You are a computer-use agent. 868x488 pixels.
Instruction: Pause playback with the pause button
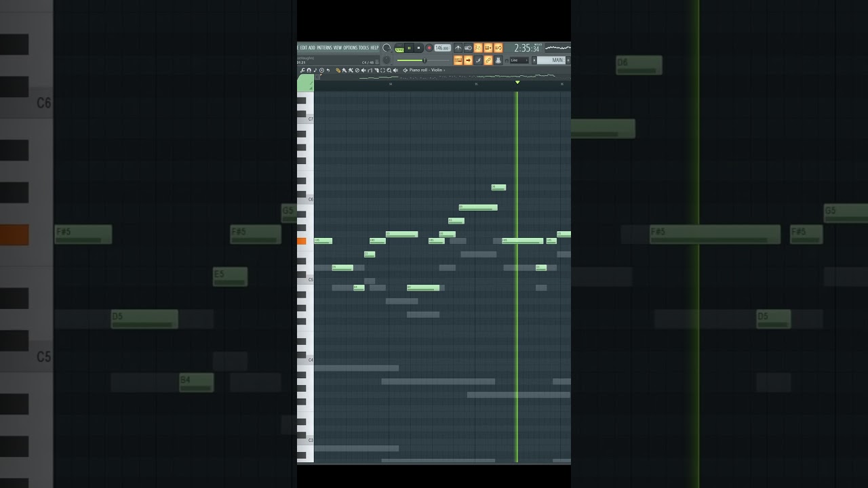point(409,47)
